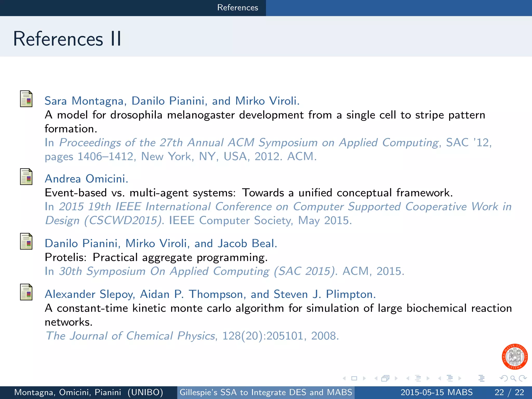Image resolution: width=532 pixels, height=399 pixels.
Task: Click author name 'Andrea Omicini.'
Action: [x=87, y=179]
